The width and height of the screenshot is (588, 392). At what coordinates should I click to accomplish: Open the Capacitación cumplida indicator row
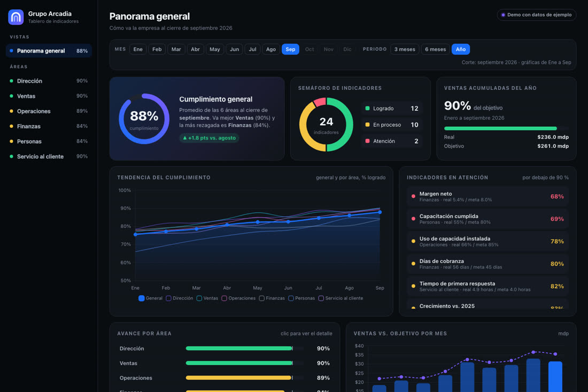(488, 219)
